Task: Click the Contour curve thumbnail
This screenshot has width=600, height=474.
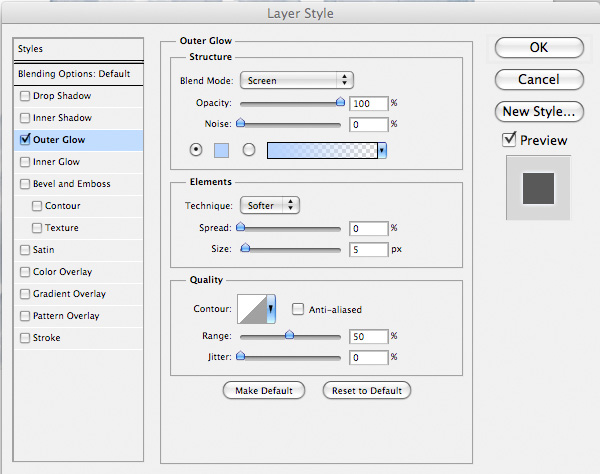Action: 252,309
